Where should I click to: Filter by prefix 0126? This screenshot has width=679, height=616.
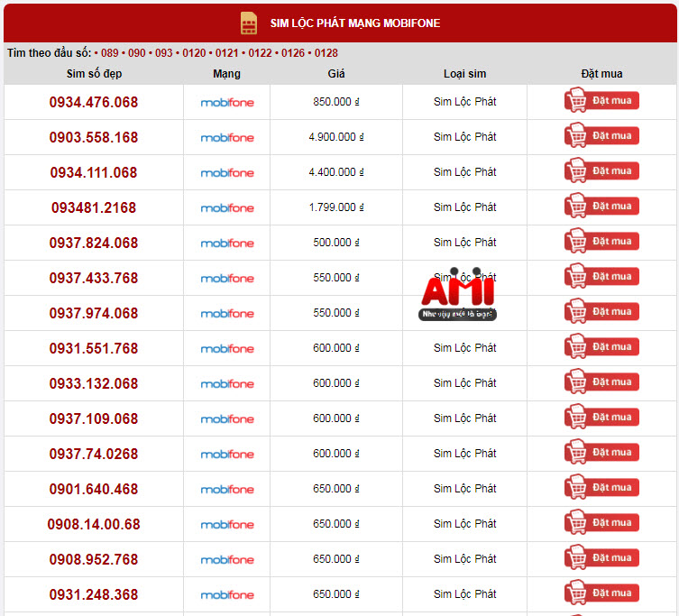[293, 53]
